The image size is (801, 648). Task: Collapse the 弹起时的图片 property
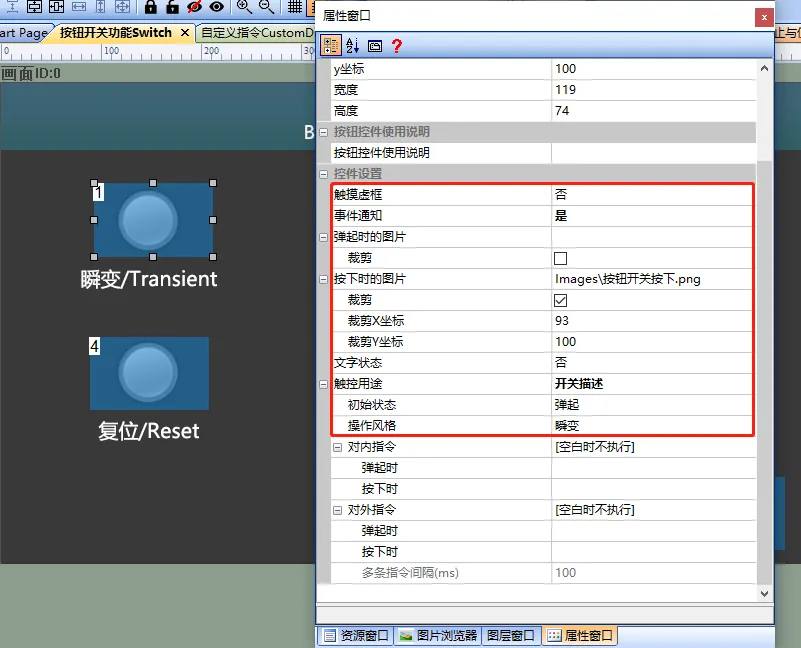tap(323, 237)
